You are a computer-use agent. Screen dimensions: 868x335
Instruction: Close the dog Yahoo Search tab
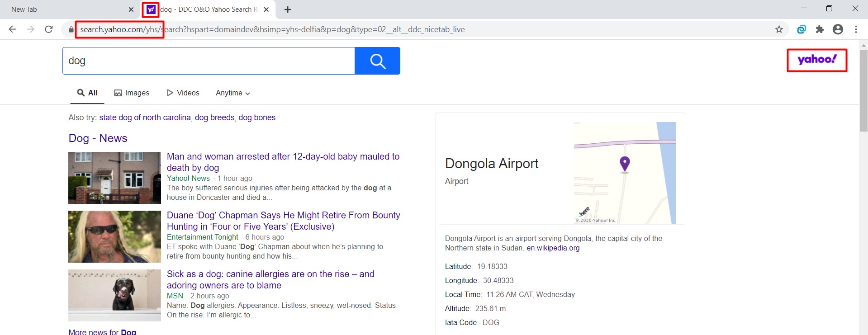coord(266,9)
